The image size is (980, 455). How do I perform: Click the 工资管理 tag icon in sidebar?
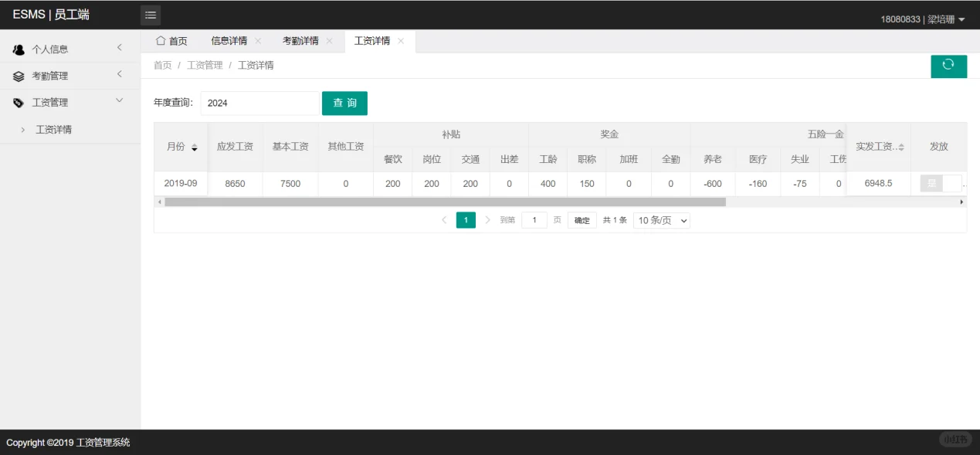point(18,101)
